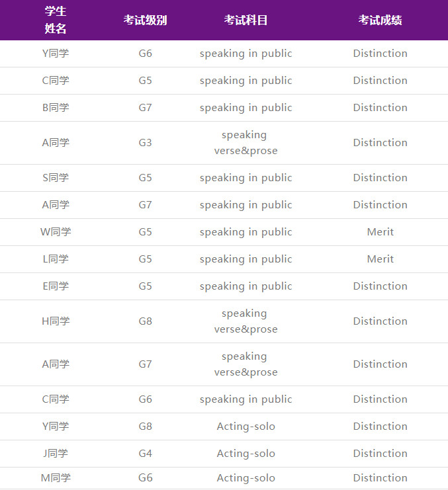Viewport: 448px width, 490px height.
Task: Click Distinction result for M同学
Action: [x=380, y=478]
